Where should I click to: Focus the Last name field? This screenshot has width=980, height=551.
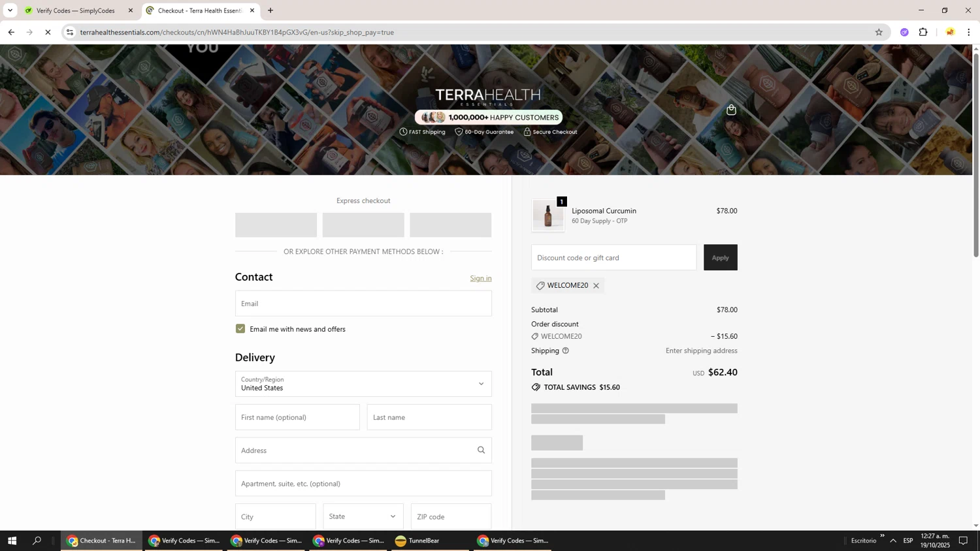pos(429,417)
